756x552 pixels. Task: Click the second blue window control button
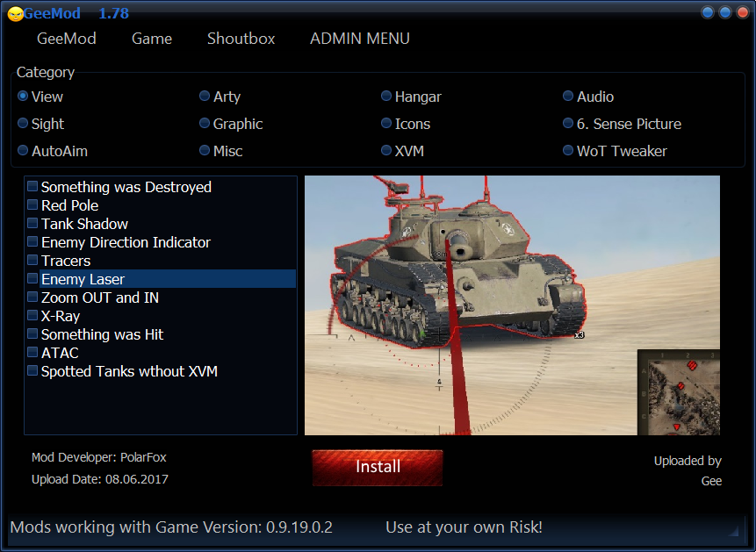coord(724,12)
